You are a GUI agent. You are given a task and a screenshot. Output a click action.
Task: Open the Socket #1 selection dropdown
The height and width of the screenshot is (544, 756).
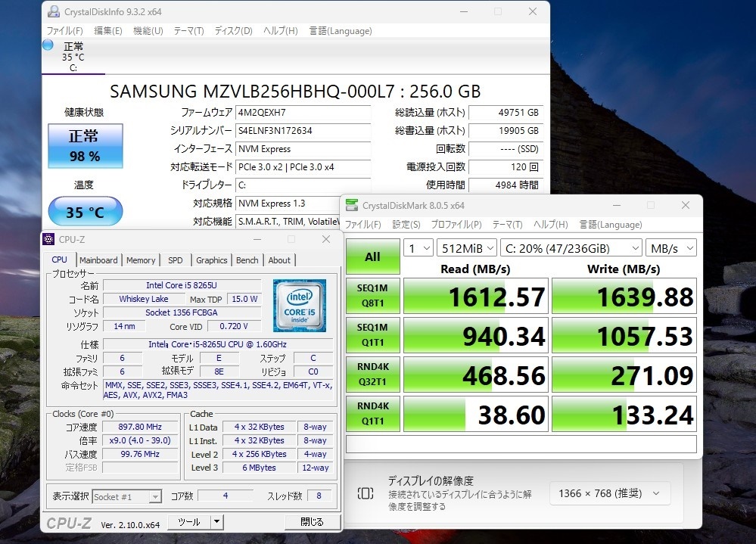pyautogui.click(x=127, y=497)
